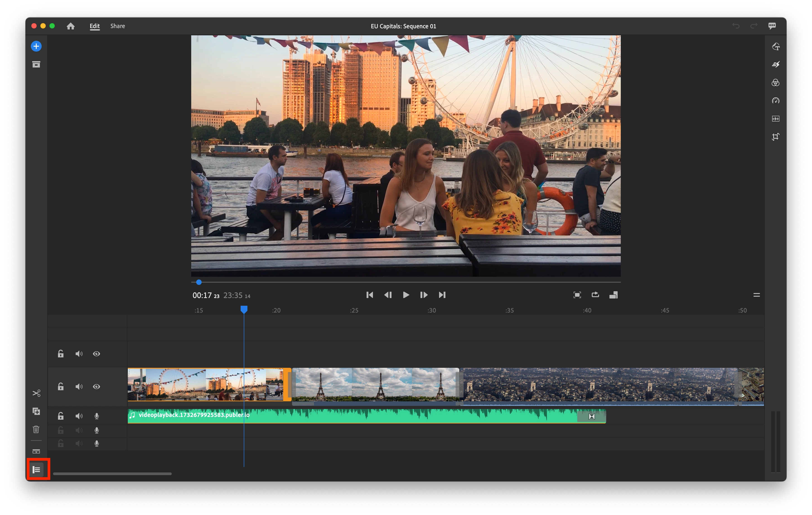Image resolution: width=812 pixels, height=515 pixels.
Task: Open the Color panel icon
Action: tap(776, 83)
